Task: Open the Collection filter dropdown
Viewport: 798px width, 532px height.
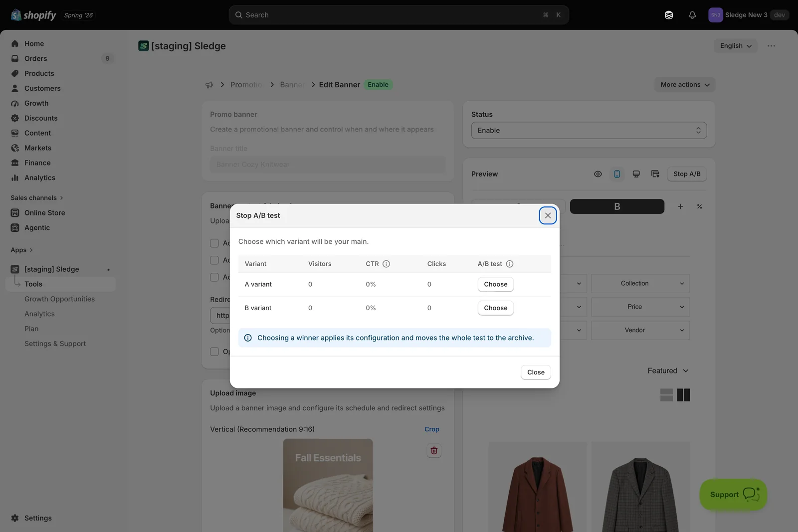Action: click(x=640, y=284)
